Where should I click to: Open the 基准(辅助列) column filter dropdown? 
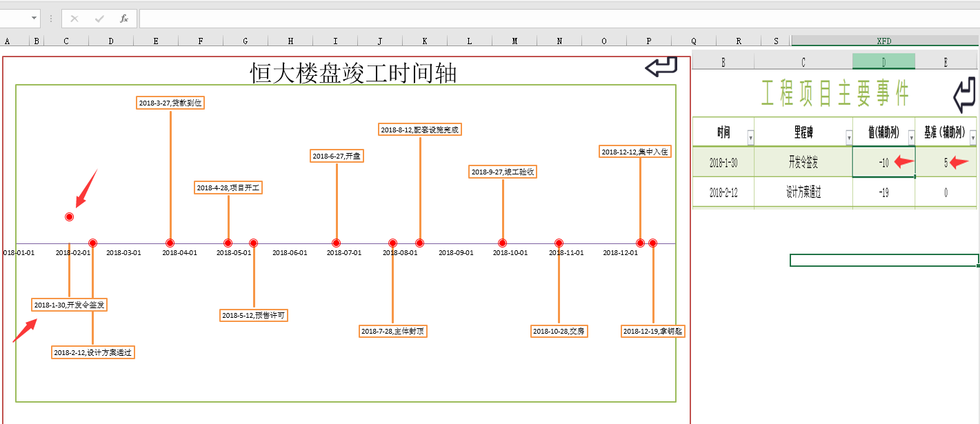972,137
